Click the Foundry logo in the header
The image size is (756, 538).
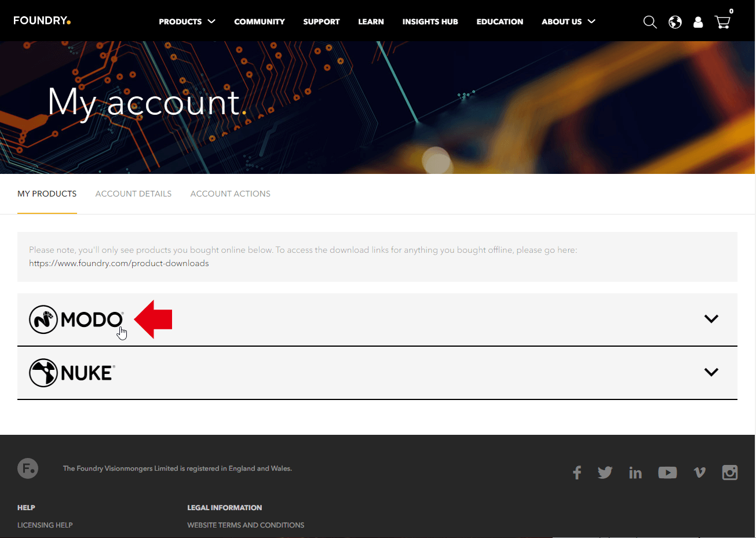pos(42,21)
